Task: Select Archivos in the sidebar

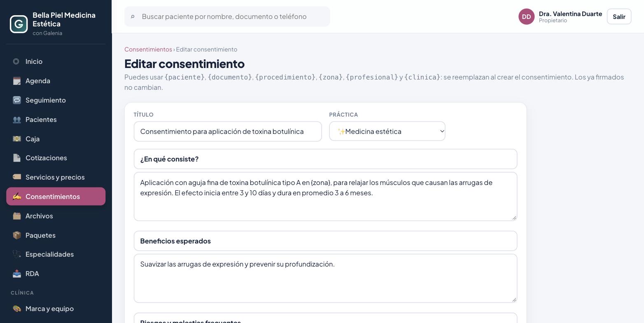Action: pos(56,216)
